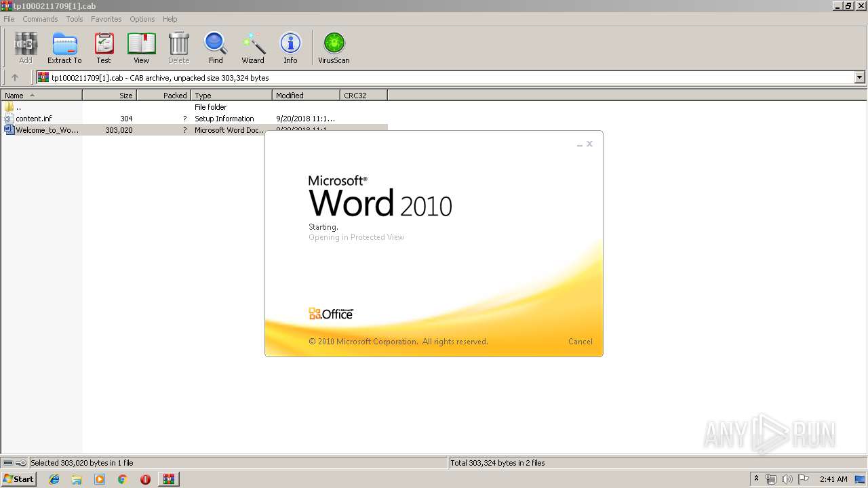Open the Find search tool
This screenshot has height=488, width=868.
click(216, 48)
